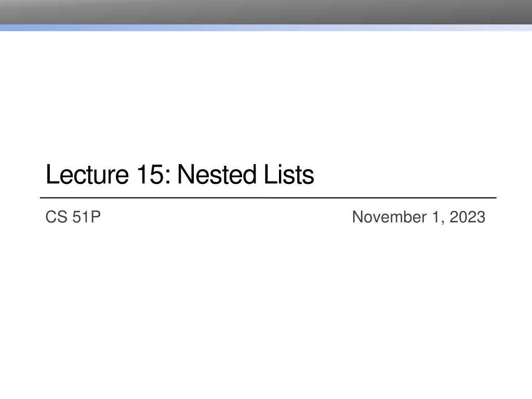Screen dimensions: 532x399
Task: Click the right end of the divider line
Action: tap(495, 198)
